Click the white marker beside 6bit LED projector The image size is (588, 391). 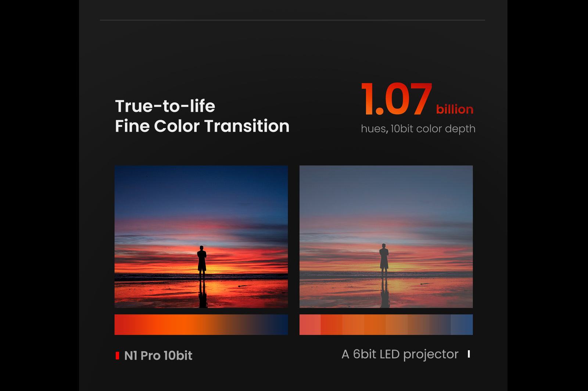(x=469, y=354)
